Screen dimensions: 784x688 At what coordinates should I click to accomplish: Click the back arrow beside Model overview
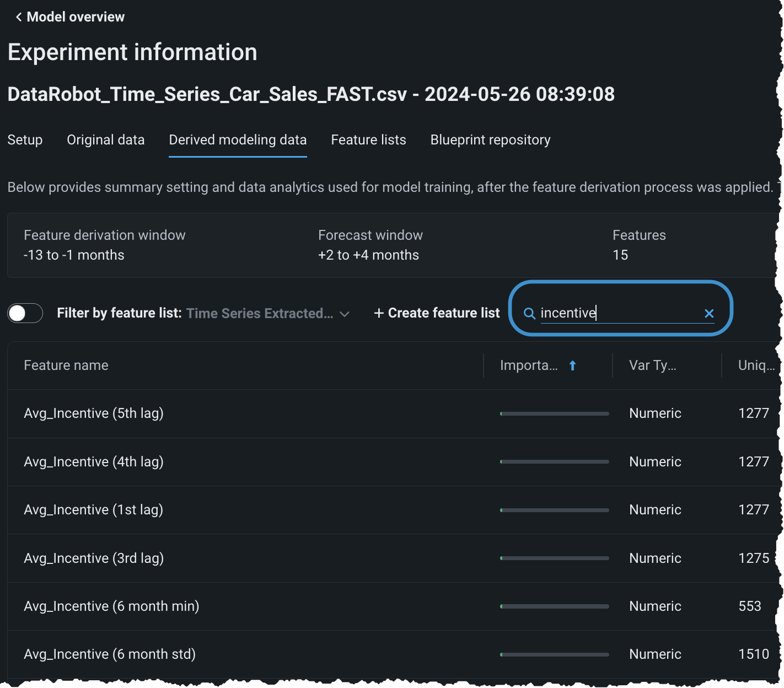19,17
